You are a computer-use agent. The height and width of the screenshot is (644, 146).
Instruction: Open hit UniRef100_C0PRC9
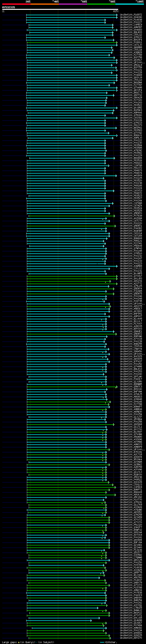131,25
